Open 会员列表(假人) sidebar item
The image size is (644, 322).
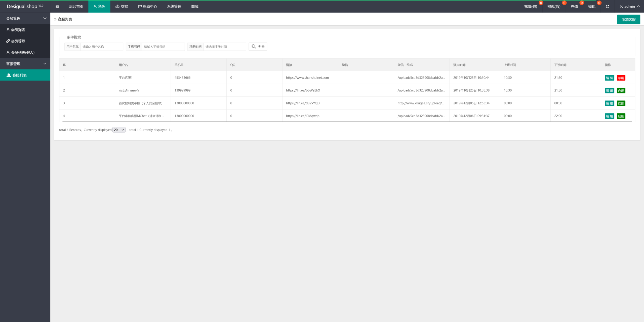click(23, 52)
